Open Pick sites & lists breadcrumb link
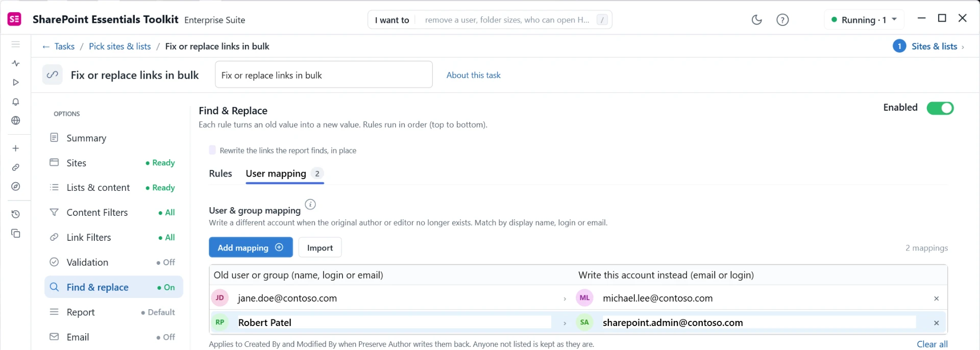 [119, 46]
